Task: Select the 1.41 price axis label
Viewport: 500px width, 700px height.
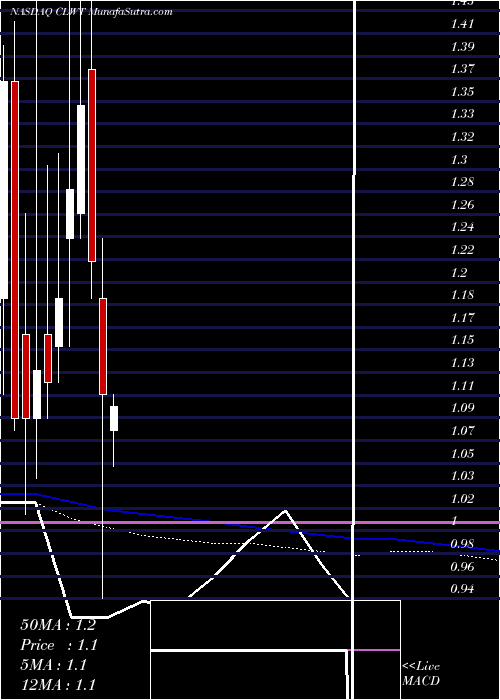Action: [x=462, y=24]
